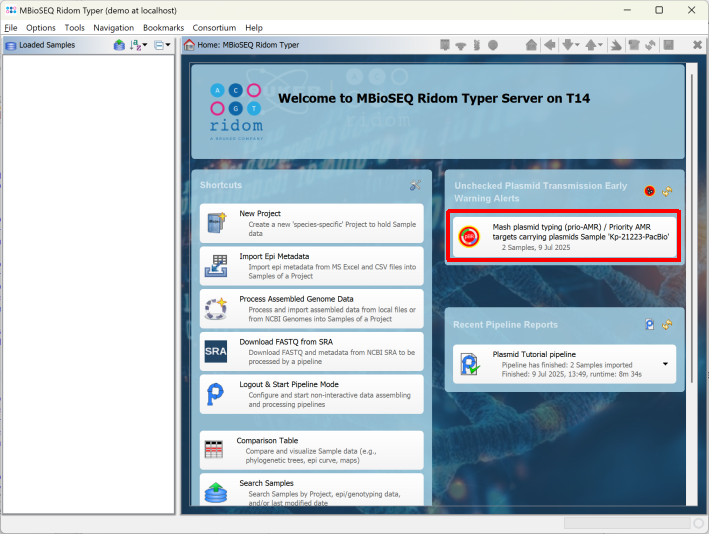The image size is (709, 534).
Task: Open the Mash plasmid typing alert entry
Action: pos(565,237)
